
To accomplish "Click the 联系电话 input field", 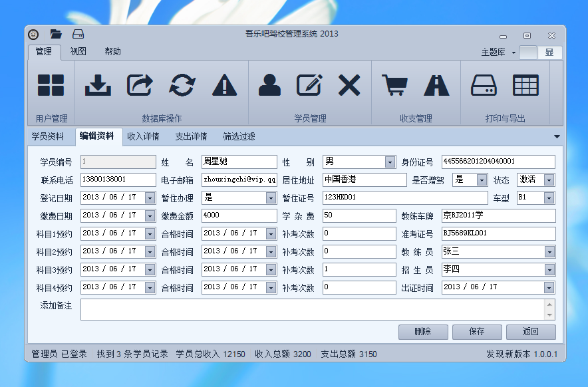I will tap(118, 180).
